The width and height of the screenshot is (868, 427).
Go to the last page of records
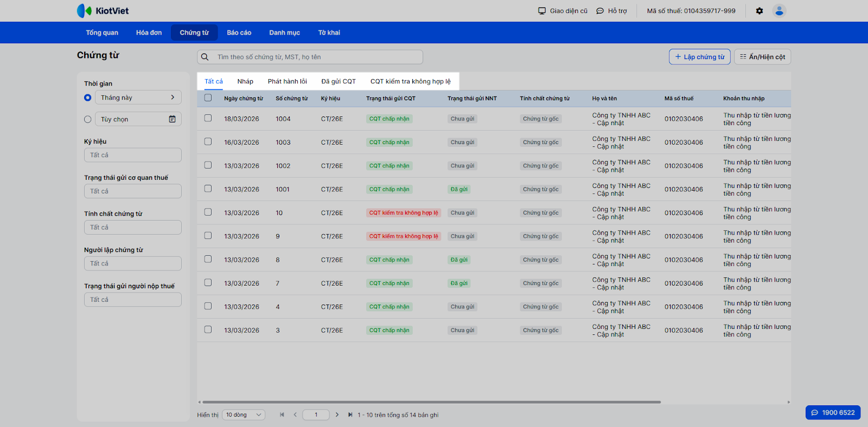(350, 415)
